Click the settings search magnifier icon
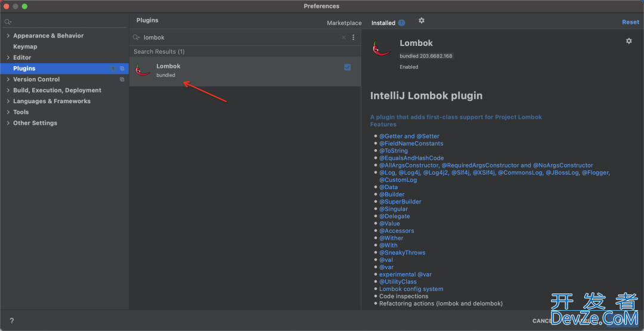Screen dimensions: 644x331 [8, 21]
